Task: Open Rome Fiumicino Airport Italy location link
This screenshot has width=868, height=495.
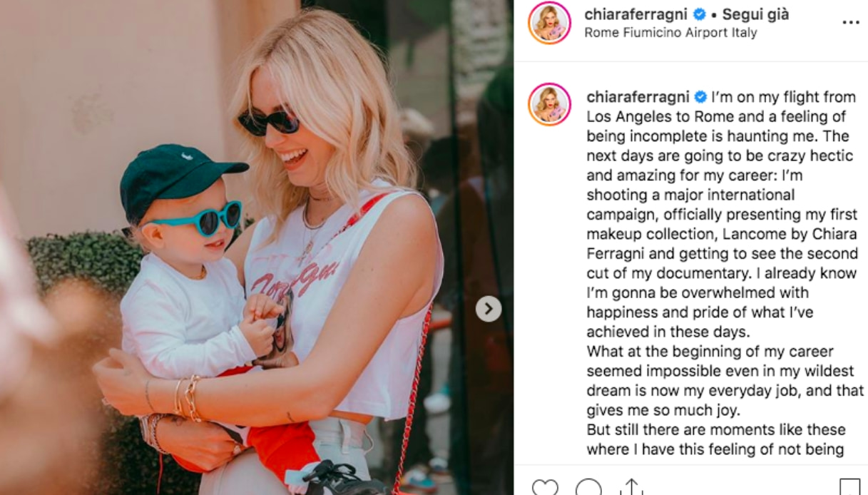Action: pyautogui.click(x=670, y=33)
